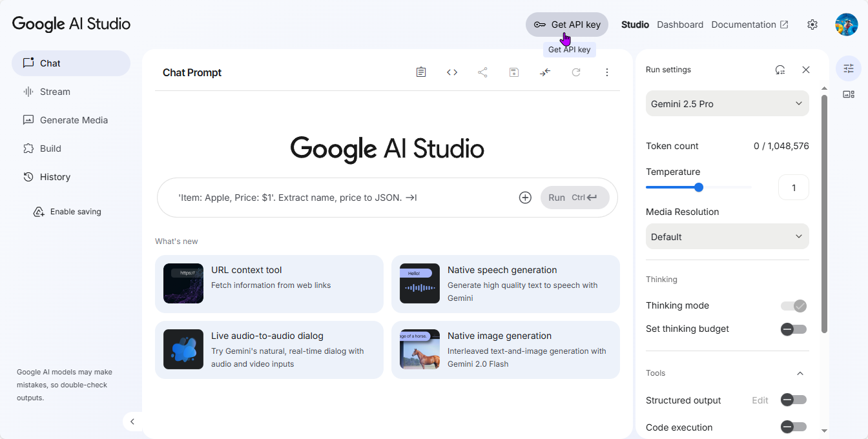Image resolution: width=868 pixels, height=439 pixels.
Task: Open the URL context tool card
Action: [x=269, y=283]
